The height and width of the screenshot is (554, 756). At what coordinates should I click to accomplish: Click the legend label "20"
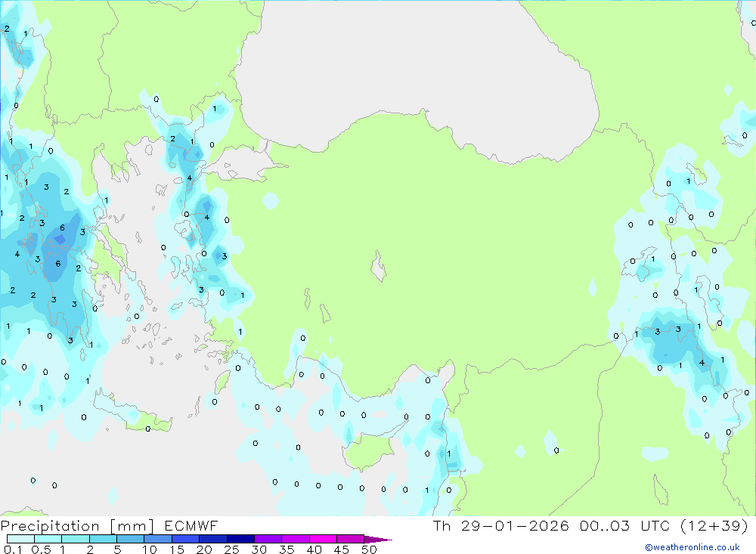coord(204,549)
